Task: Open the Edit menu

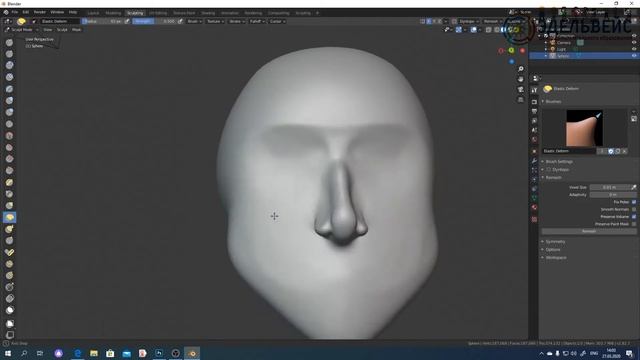Action: point(26,12)
